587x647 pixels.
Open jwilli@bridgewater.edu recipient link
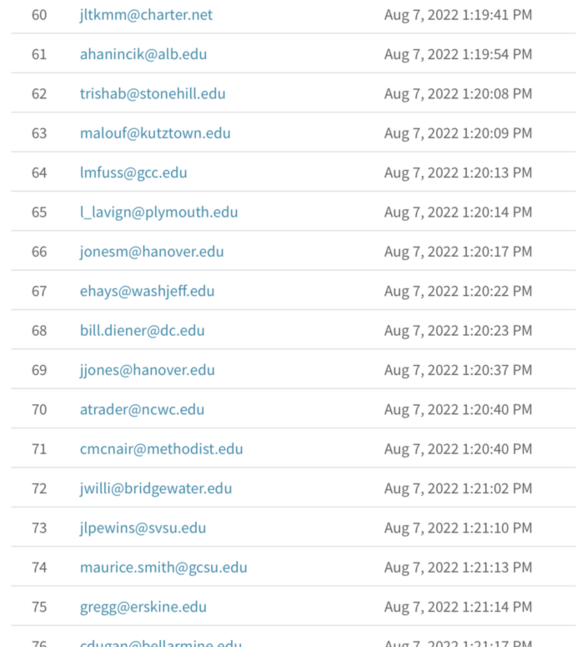tap(156, 489)
